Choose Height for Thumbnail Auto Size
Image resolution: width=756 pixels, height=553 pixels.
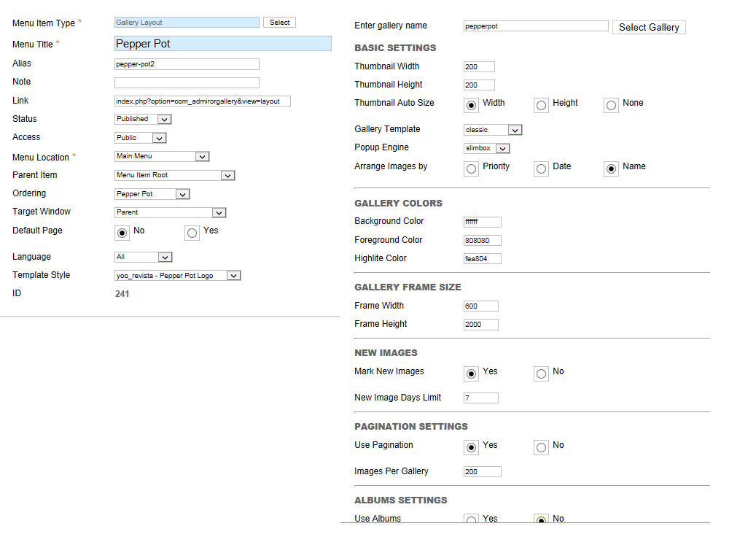(x=541, y=105)
